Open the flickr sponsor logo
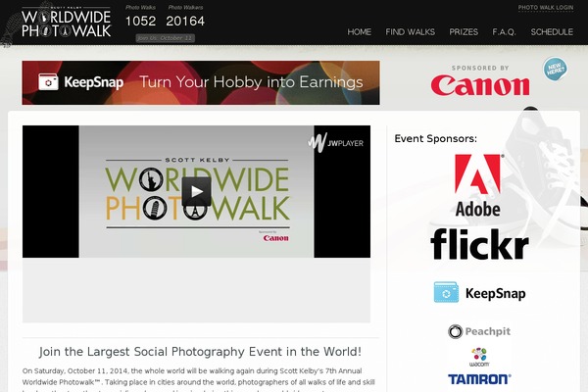 point(479,244)
